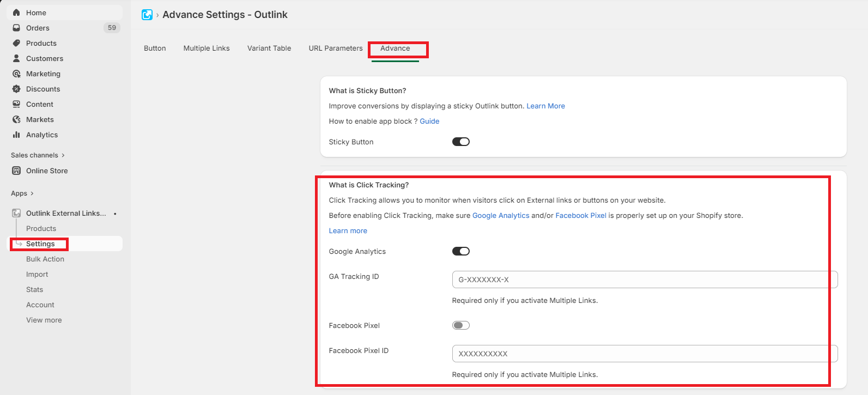The height and width of the screenshot is (395, 868).
Task: Open Import under Outlink
Action: click(x=37, y=274)
